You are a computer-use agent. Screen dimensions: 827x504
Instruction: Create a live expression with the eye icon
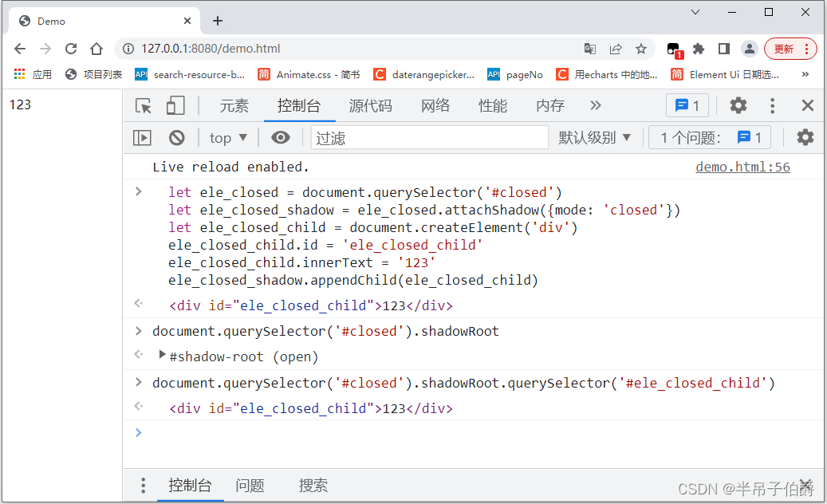click(x=280, y=137)
